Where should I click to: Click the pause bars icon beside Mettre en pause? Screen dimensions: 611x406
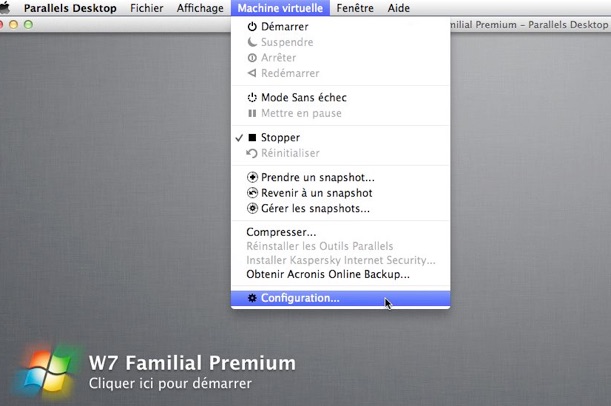coord(252,113)
